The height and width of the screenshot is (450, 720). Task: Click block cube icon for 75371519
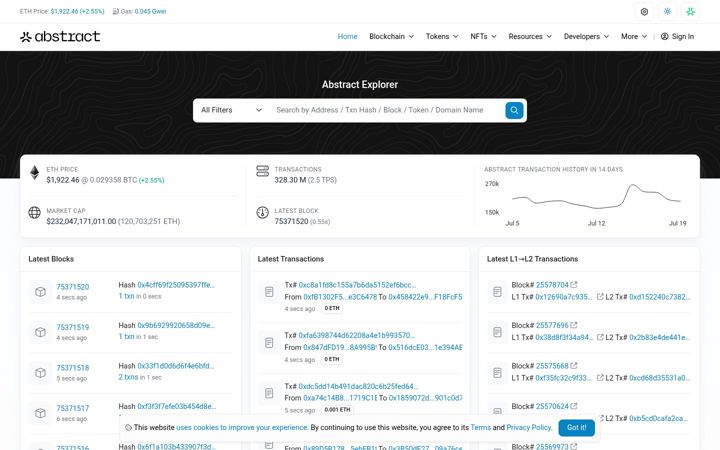[40, 332]
